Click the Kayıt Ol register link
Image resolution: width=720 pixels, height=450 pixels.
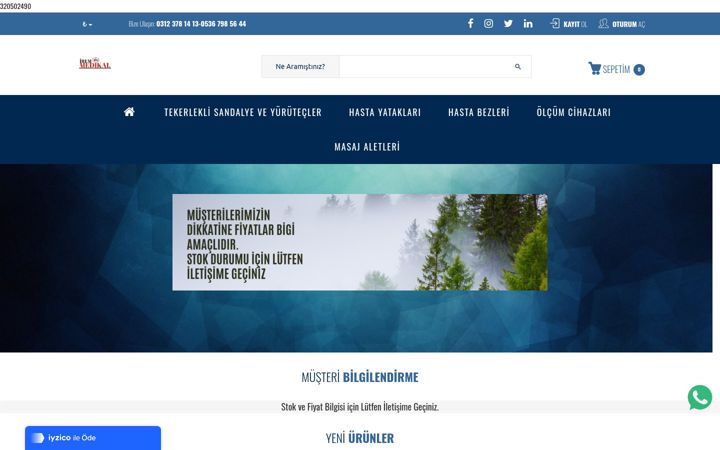click(x=568, y=24)
